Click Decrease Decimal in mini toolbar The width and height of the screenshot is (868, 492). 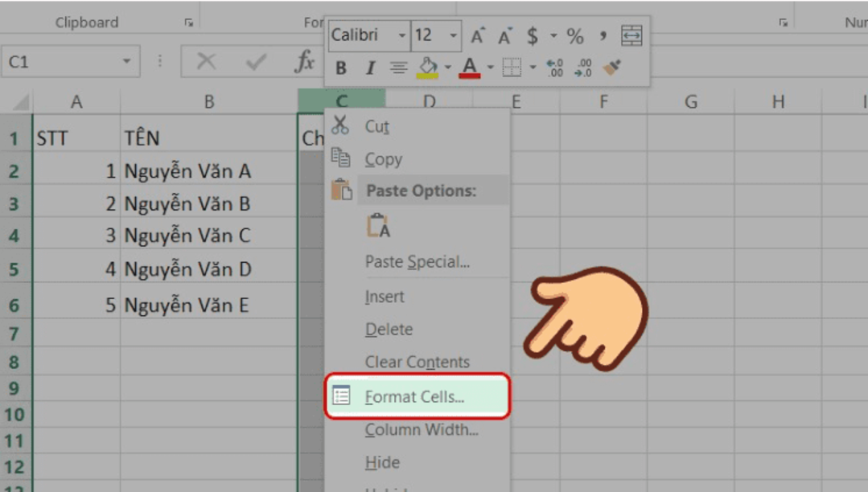[583, 68]
